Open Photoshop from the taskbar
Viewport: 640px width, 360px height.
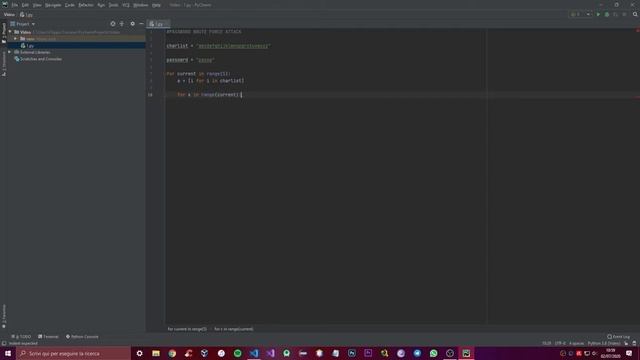click(x=352, y=353)
